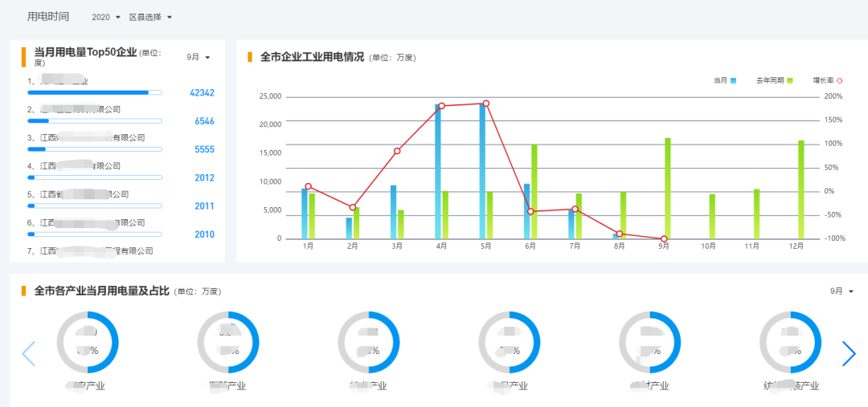Click the left carousel arrow beside the donut charts
This screenshot has height=407, width=868.
tap(29, 353)
